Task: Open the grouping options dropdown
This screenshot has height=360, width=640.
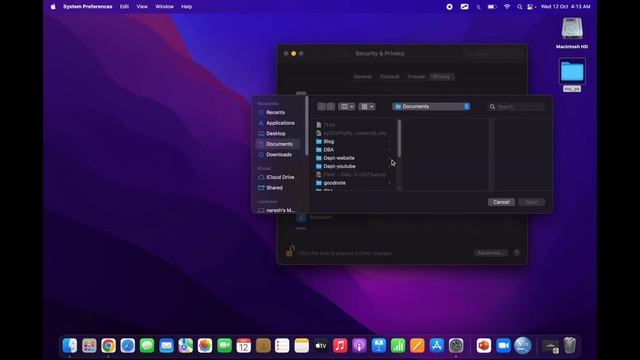Action: [x=367, y=107]
